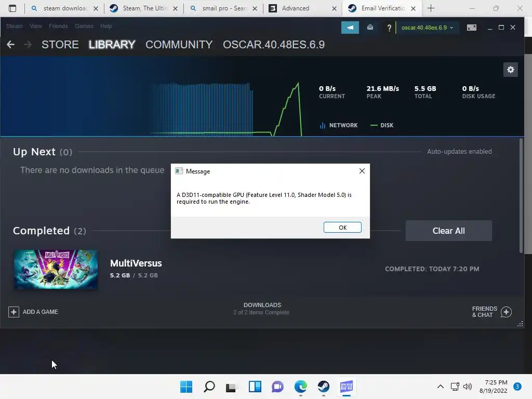Open the Steam notifications envelope icon
Screen dimensions: 532x399
[370, 28]
